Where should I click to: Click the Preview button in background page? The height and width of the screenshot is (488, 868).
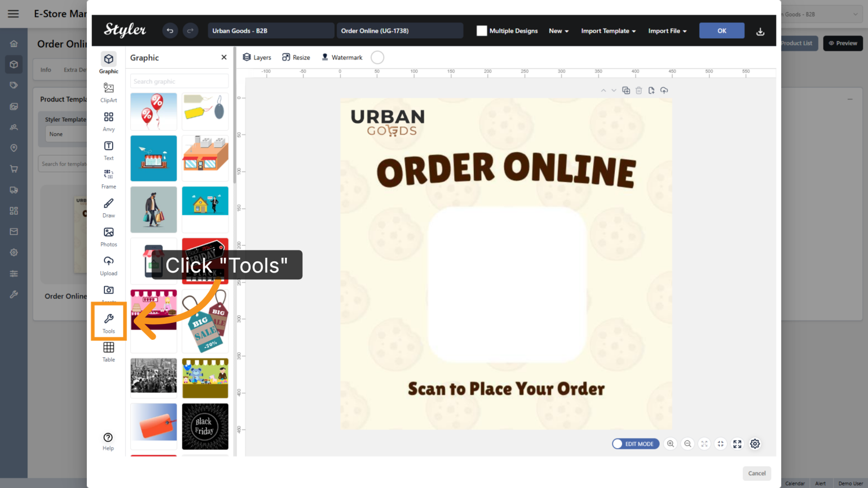[x=843, y=43]
